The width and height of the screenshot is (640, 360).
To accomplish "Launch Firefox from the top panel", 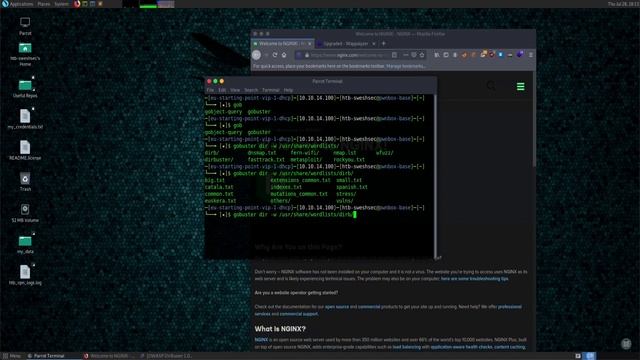I will (77, 4).
